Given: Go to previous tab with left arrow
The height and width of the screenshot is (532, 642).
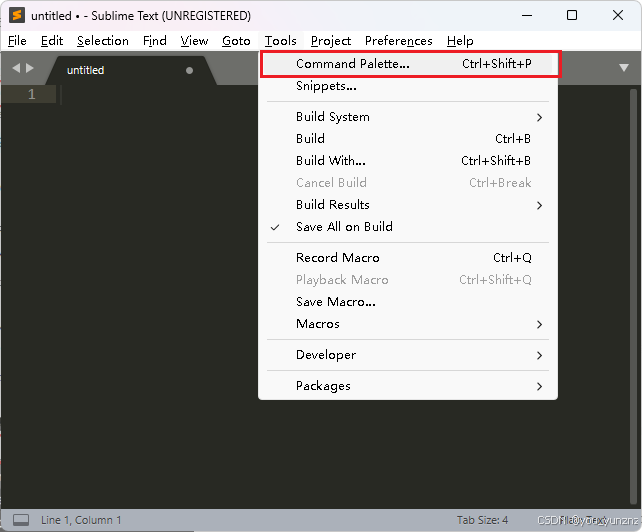Looking at the screenshot, I should [x=16, y=68].
